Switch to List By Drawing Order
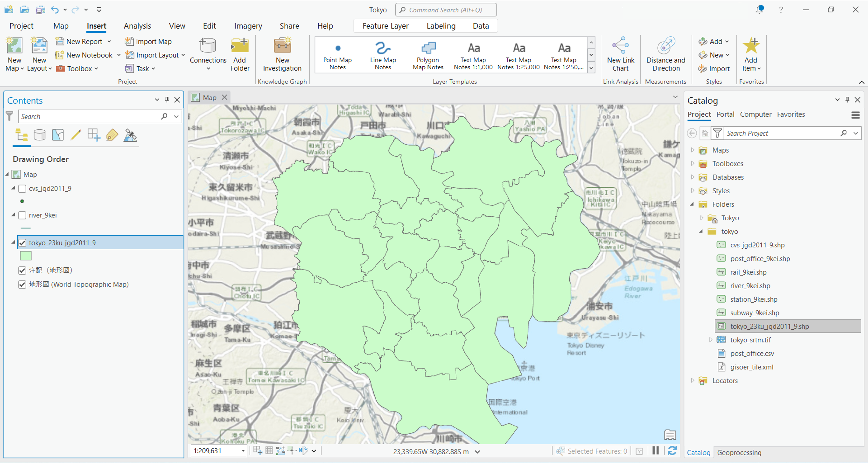This screenshot has width=868, height=463. [x=22, y=136]
